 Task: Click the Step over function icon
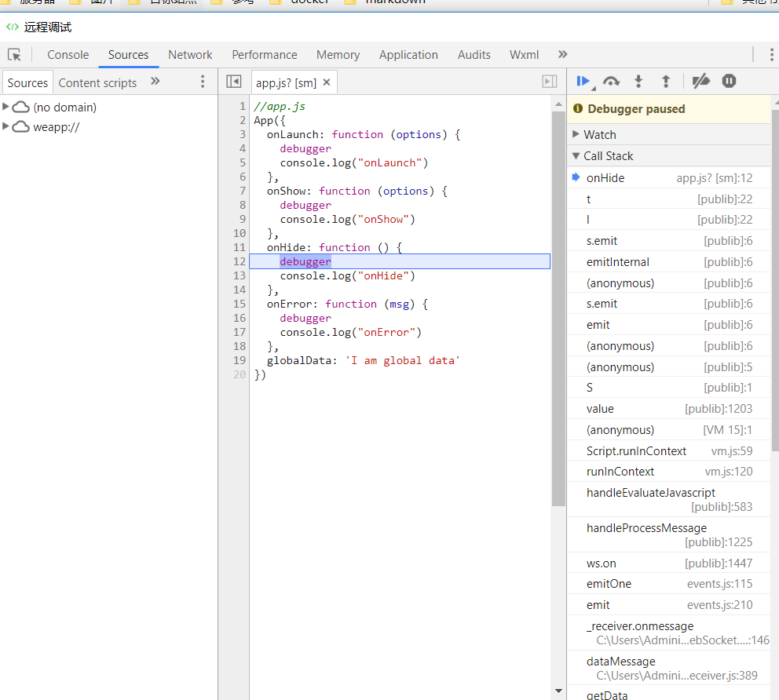[x=611, y=81]
